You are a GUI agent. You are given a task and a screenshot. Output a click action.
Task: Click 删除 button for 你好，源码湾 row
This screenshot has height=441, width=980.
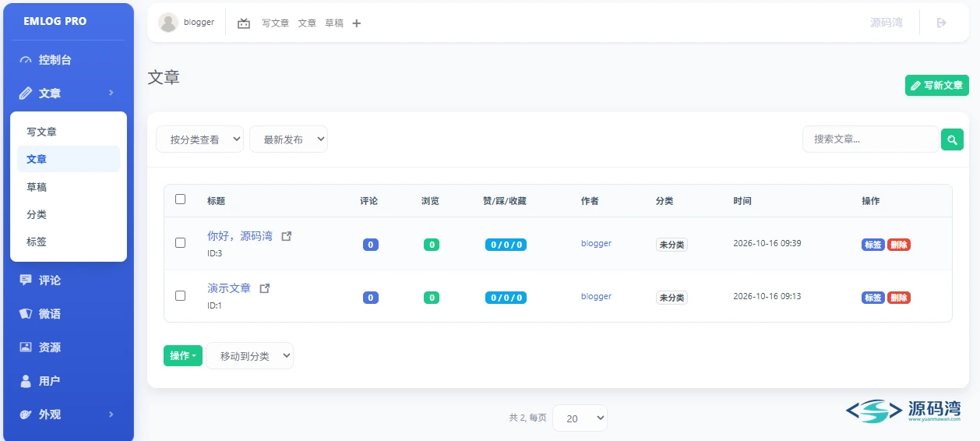pos(899,245)
